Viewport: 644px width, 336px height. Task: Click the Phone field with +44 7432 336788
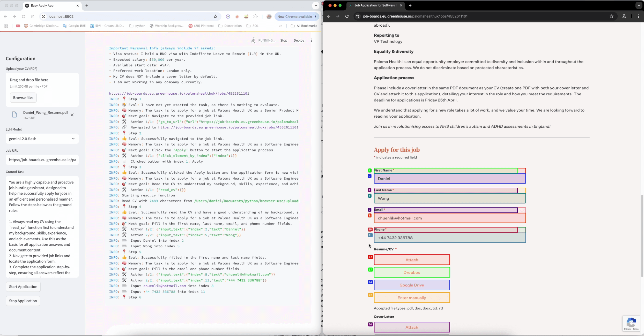[x=450, y=238]
